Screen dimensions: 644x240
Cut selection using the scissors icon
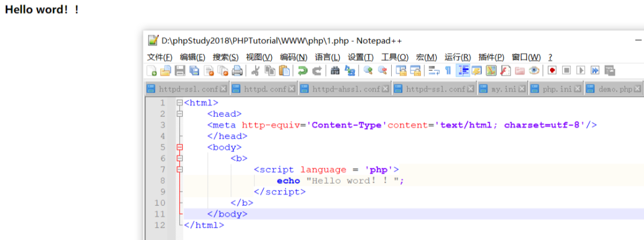(x=255, y=71)
